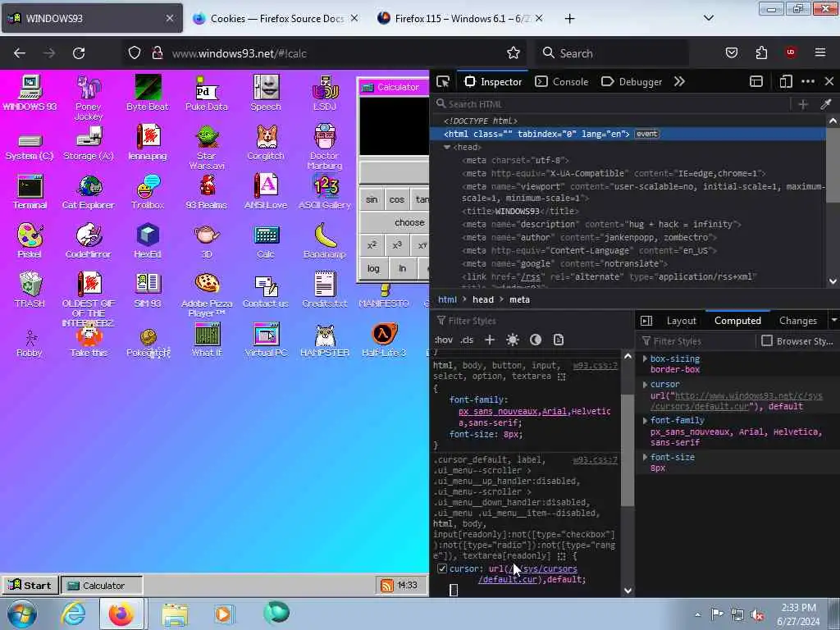Viewport: 840px width, 630px height.
Task: Expand the box-sizing computed property
Action: coord(645,358)
